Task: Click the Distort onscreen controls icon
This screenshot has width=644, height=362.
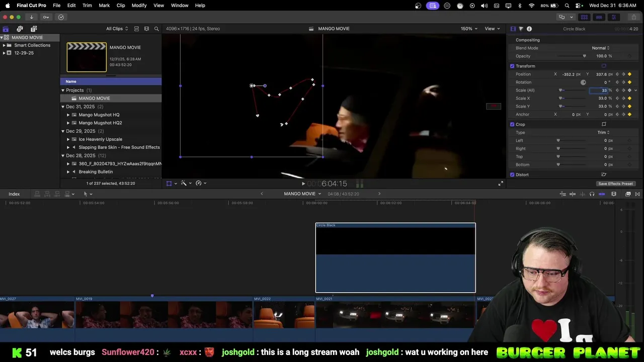Action: coord(604,174)
